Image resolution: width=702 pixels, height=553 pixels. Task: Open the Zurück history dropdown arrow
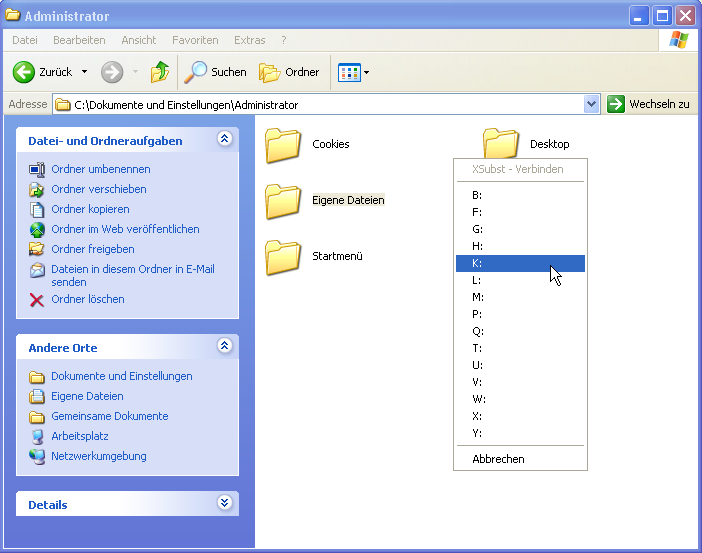84,72
